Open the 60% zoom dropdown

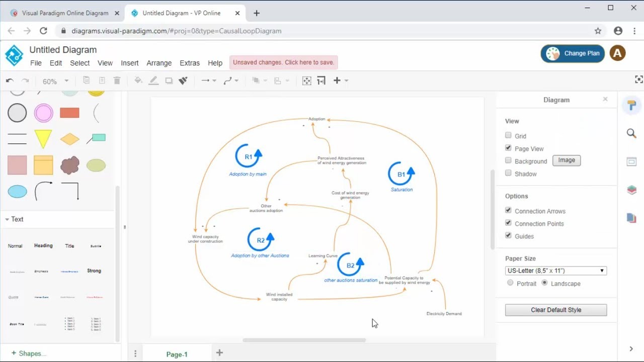click(x=55, y=81)
